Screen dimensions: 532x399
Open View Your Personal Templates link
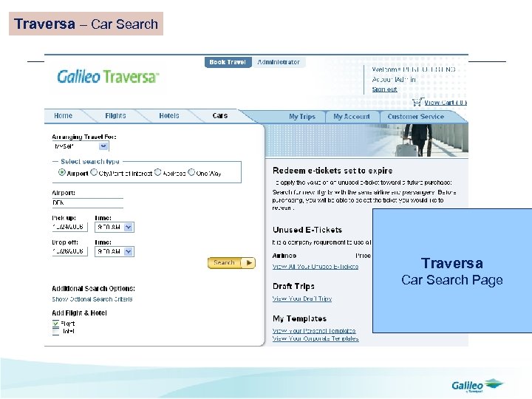pos(314,331)
